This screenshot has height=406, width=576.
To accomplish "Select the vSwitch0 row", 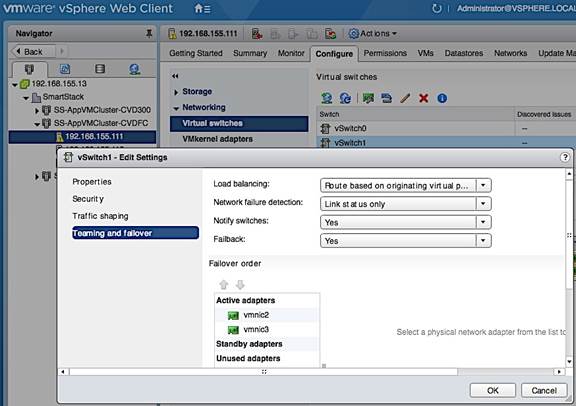I will [x=446, y=128].
